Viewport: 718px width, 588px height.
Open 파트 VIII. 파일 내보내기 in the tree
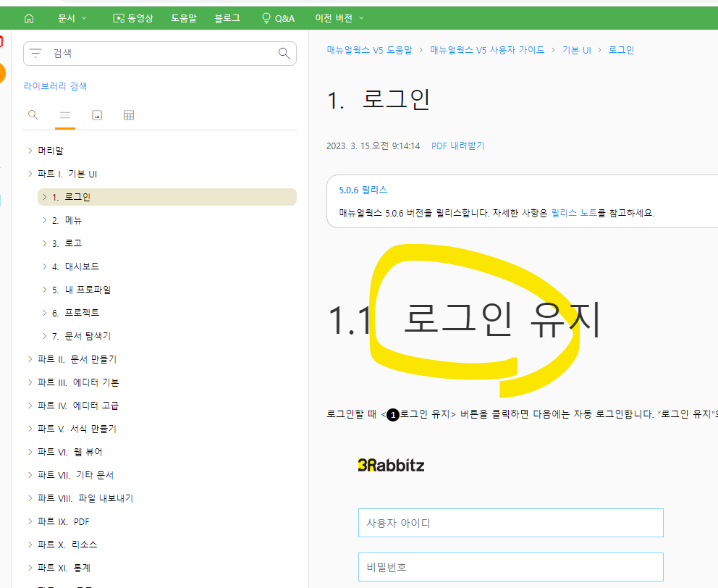coord(85,498)
